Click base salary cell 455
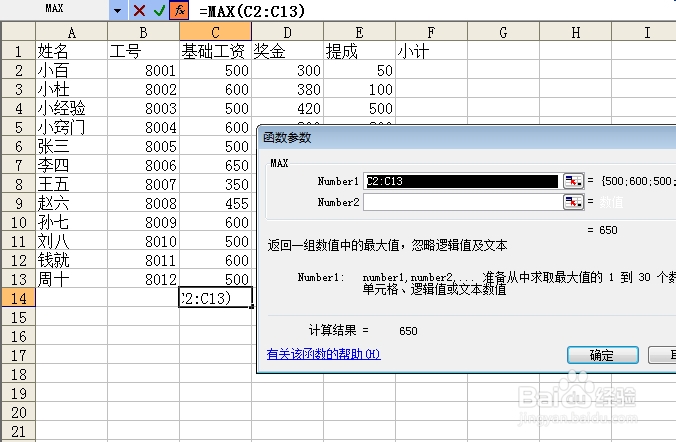 [x=216, y=203]
